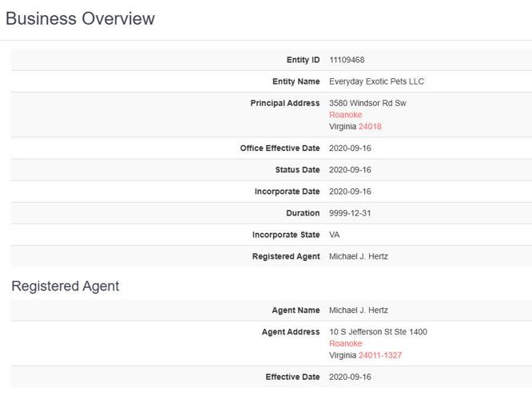This screenshot has height=399, width=532.
Task: Click the Incorporate State value VA
Action: [x=334, y=235]
